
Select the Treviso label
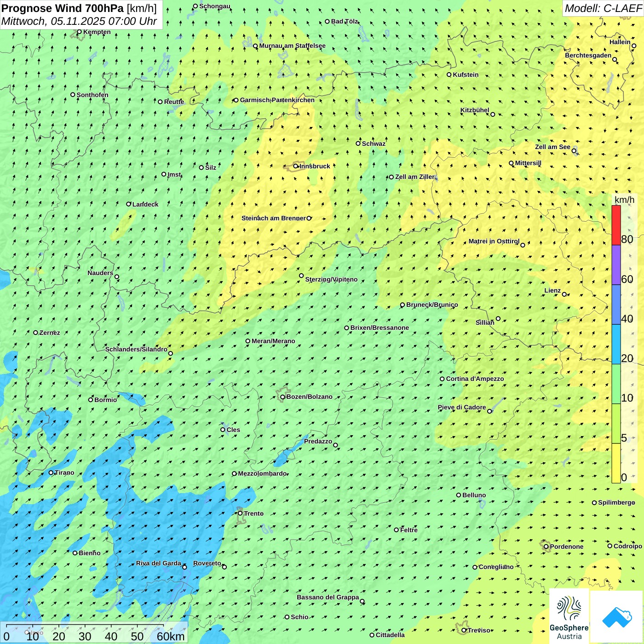479,631
